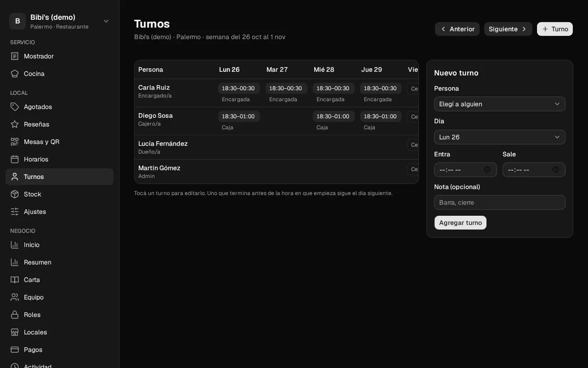
Task: Click the Martín Gómez row name
Action: pyautogui.click(x=159, y=168)
